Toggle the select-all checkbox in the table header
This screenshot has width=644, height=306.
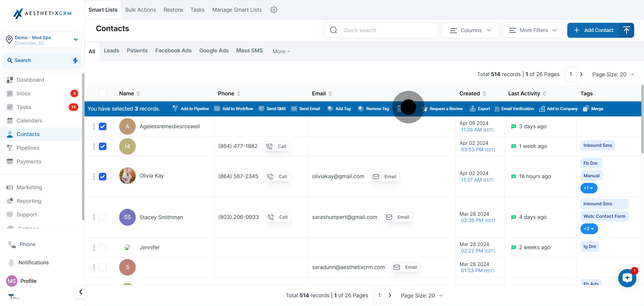(x=102, y=93)
